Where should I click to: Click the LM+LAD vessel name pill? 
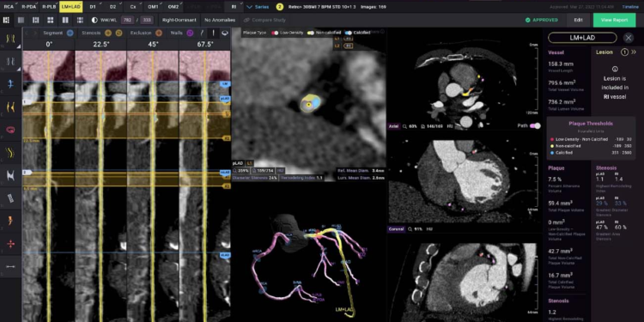(x=582, y=38)
